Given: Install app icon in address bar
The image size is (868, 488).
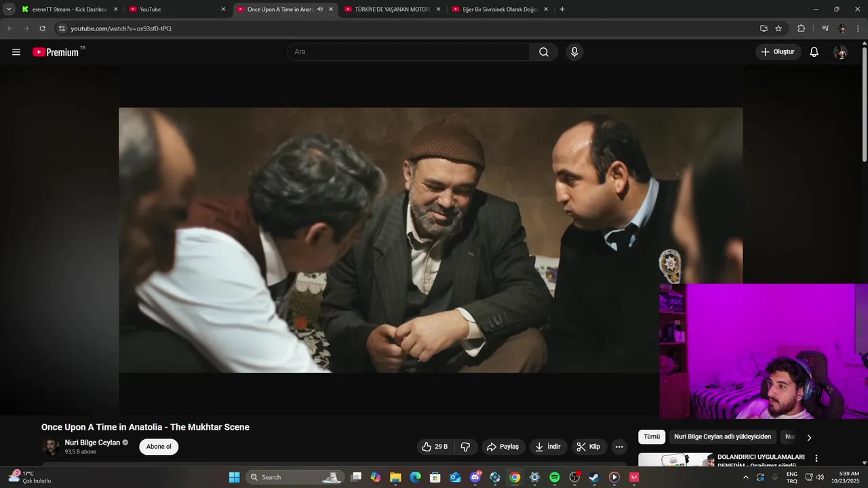Looking at the screenshot, I should [x=764, y=28].
